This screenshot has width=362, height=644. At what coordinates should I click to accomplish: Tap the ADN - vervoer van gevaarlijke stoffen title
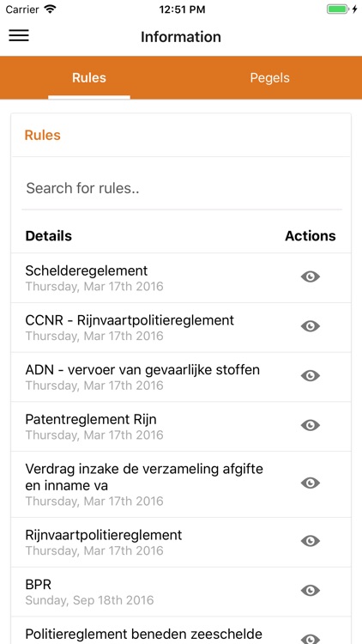point(142,369)
